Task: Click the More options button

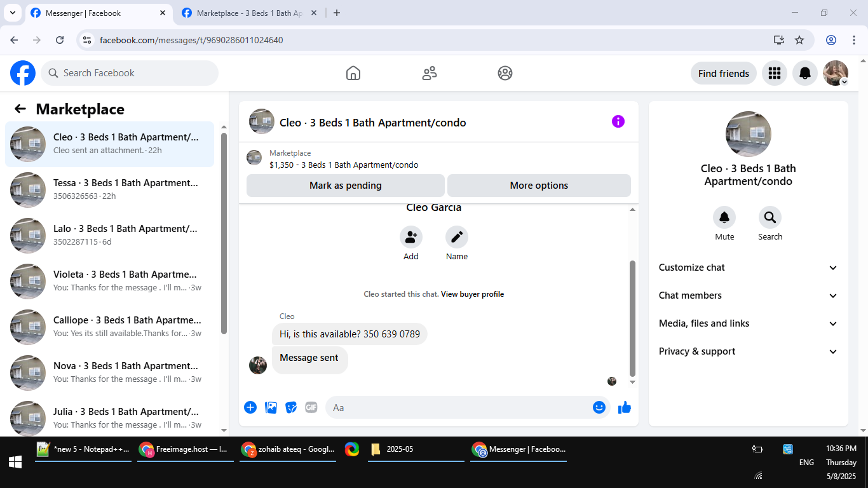Action: [x=539, y=186]
